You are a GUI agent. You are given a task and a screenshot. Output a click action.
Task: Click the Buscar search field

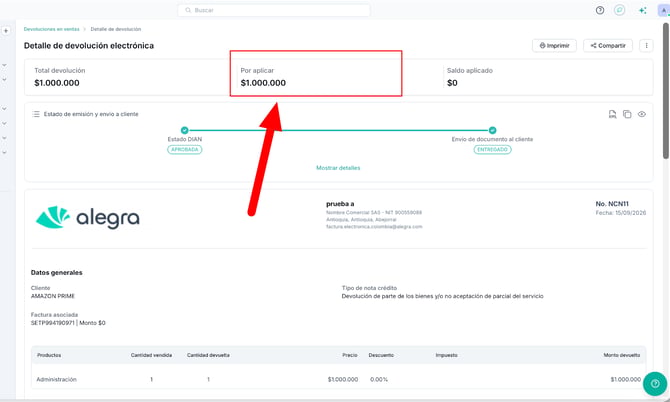274,10
